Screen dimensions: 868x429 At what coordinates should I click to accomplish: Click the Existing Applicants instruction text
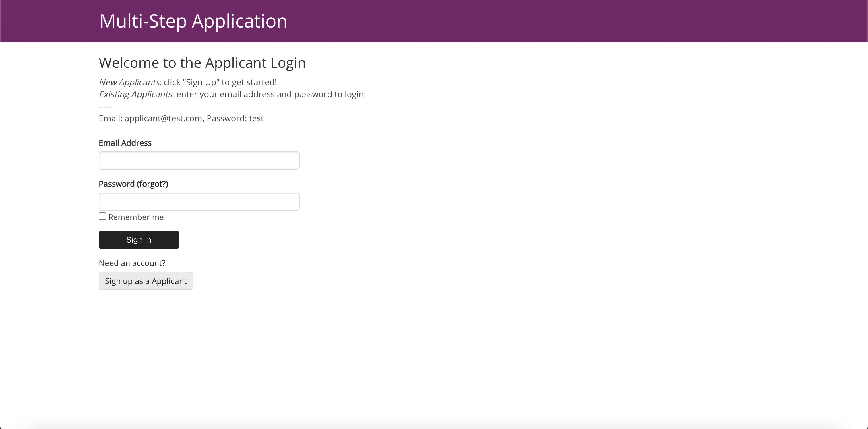click(232, 94)
